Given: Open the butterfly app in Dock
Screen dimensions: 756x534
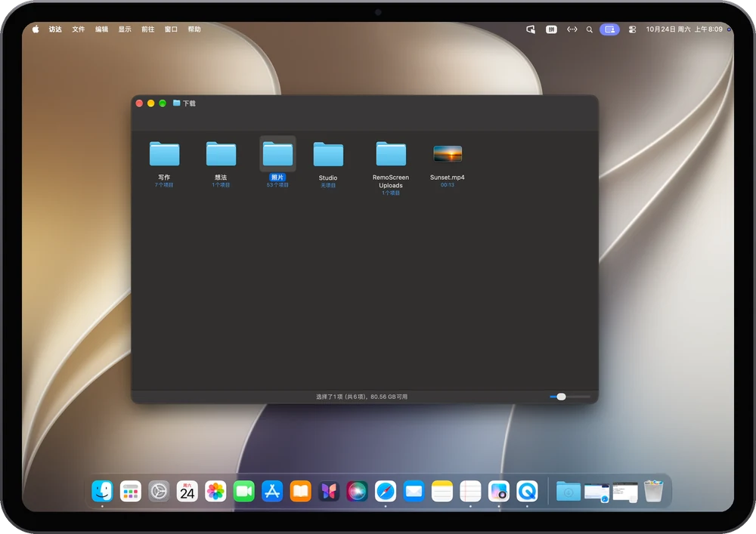Looking at the screenshot, I should tap(329, 491).
